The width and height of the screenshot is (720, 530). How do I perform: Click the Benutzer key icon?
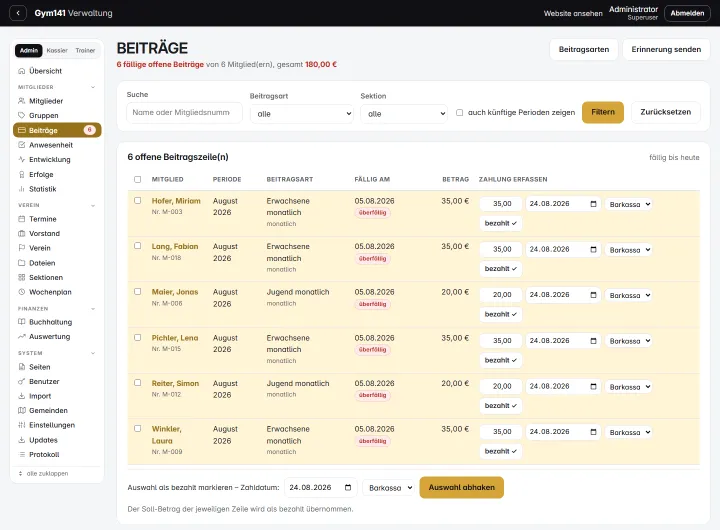[x=21, y=381]
